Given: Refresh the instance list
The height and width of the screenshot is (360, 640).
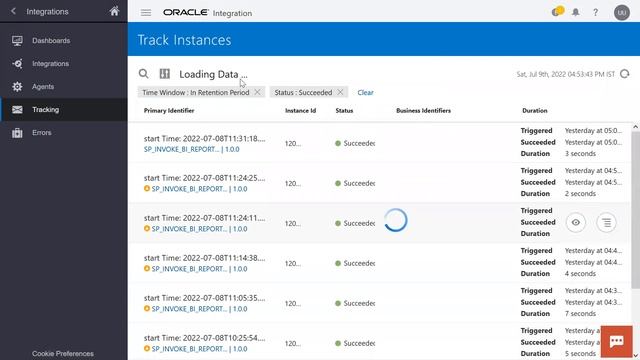Looking at the screenshot, I should click(624, 74).
